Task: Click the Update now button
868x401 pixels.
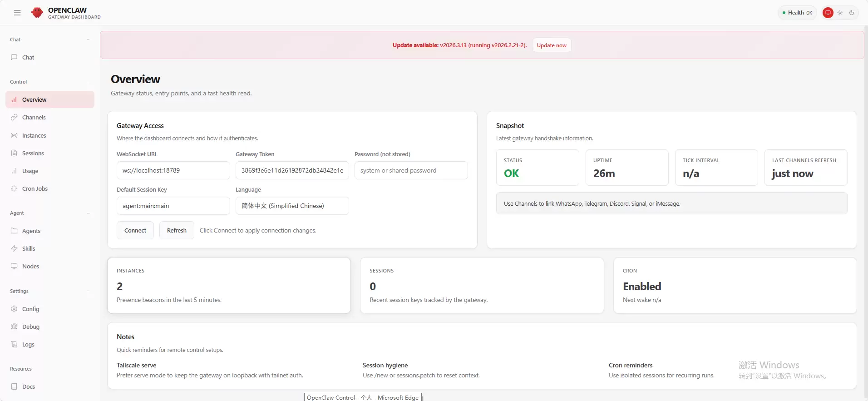Action: coord(552,45)
